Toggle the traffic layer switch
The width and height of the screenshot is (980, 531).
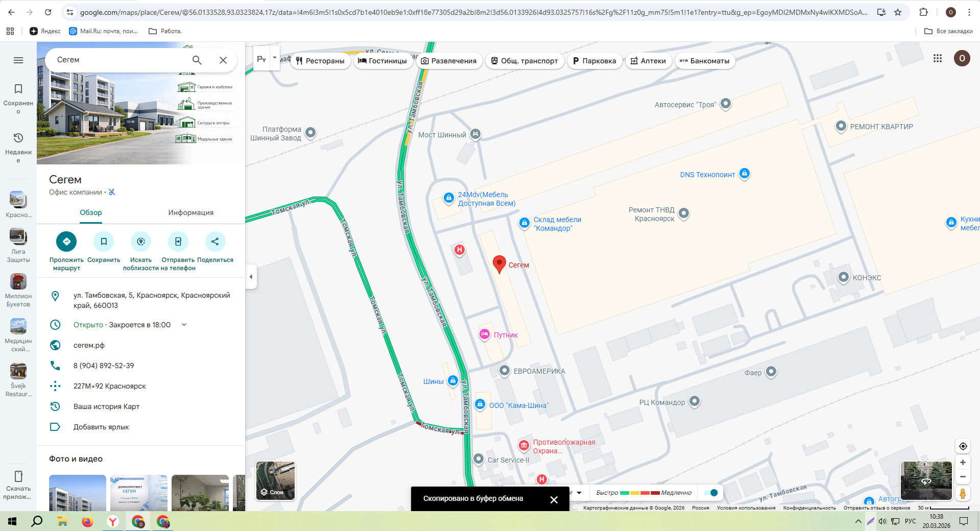tap(710, 493)
